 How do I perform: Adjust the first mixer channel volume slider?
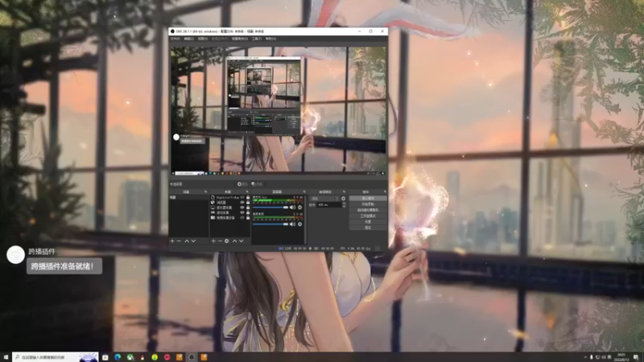coord(270,208)
